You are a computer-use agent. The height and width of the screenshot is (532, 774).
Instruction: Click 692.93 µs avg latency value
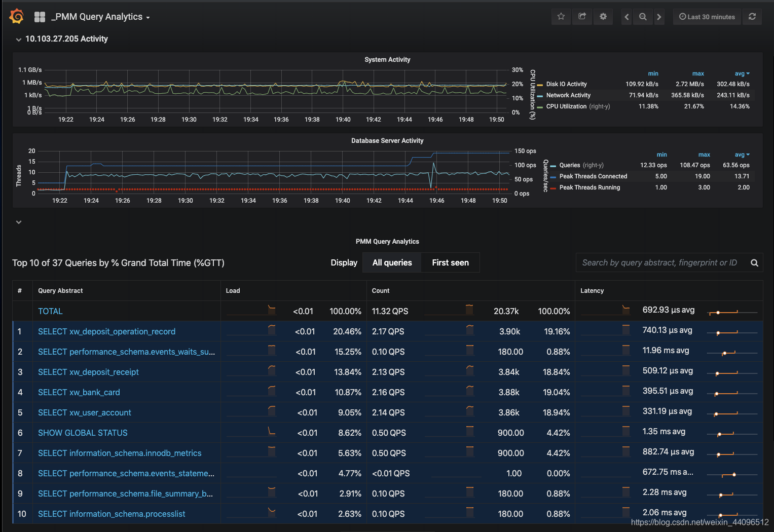pos(668,310)
